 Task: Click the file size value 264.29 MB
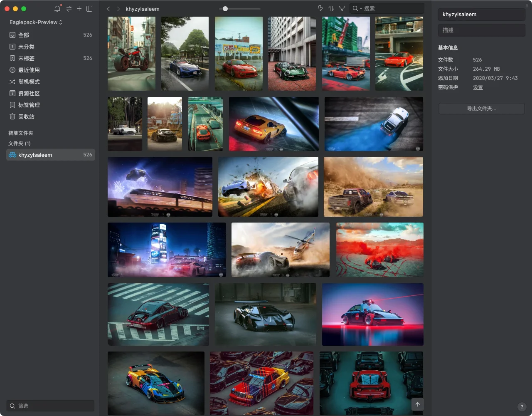pyautogui.click(x=486, y=69)
